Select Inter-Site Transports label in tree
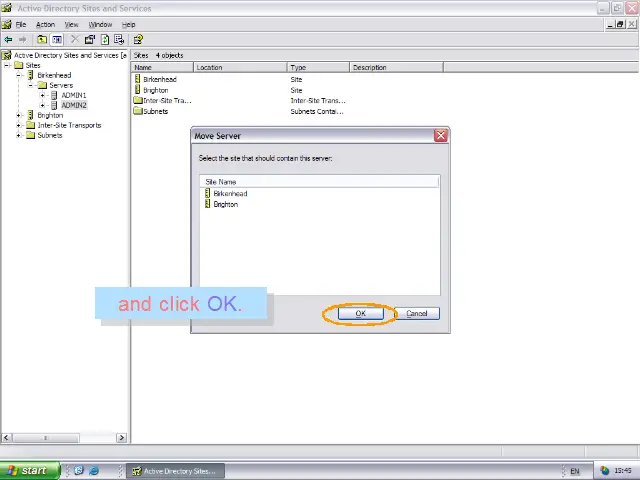 (69, 125)
